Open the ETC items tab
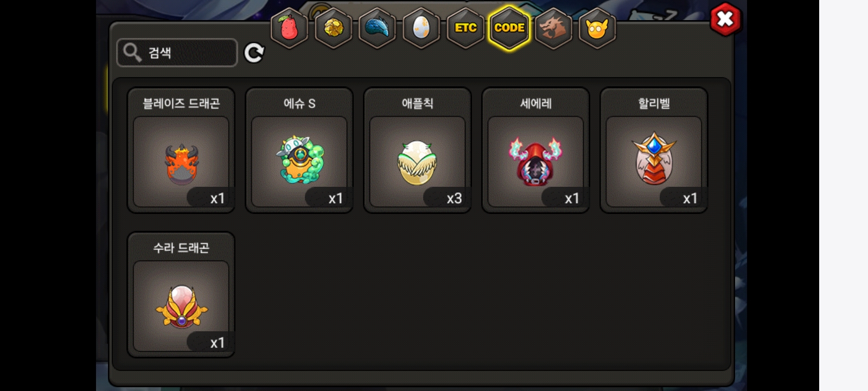 (465, 28)
